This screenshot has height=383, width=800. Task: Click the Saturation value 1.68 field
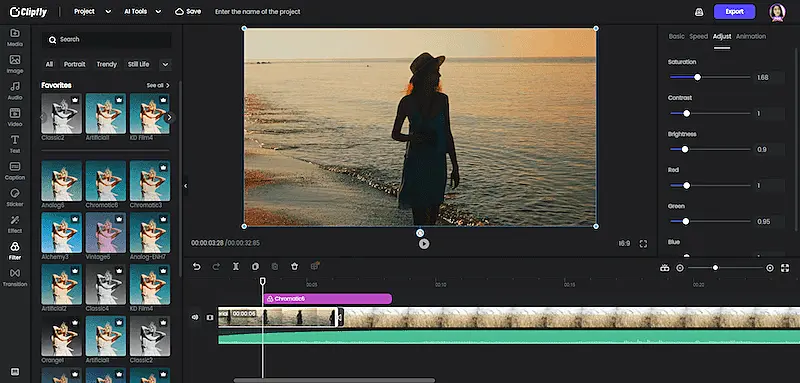769,78
